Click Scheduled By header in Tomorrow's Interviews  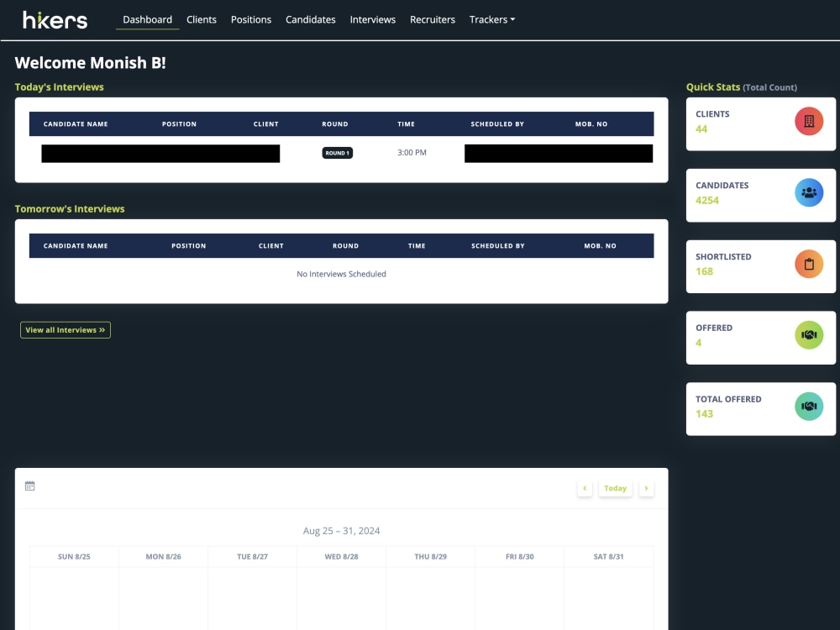click(x=497, y=246)
